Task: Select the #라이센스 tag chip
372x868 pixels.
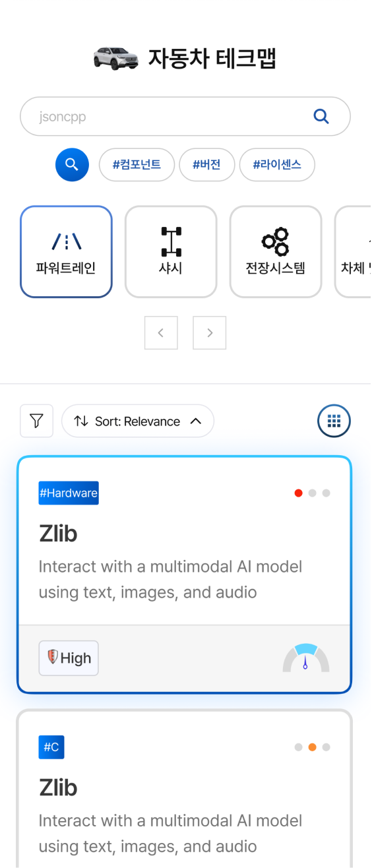Action: (x=277, y=164)
